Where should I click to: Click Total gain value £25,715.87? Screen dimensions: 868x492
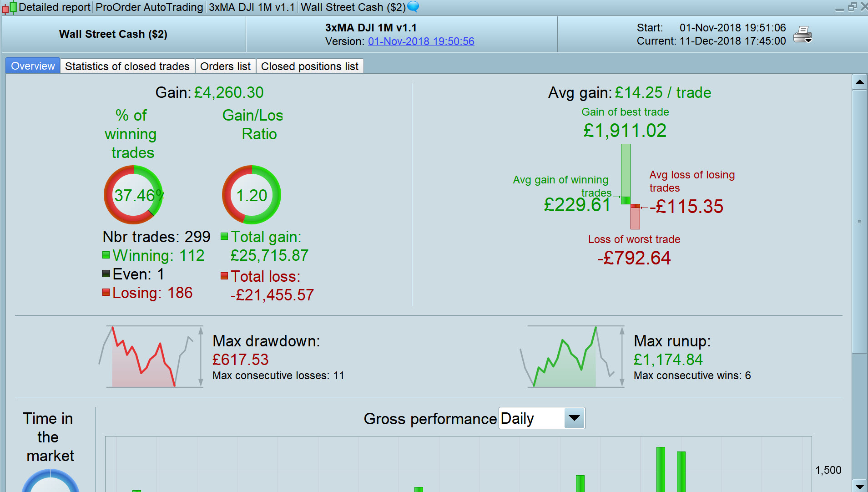point(269,255)
